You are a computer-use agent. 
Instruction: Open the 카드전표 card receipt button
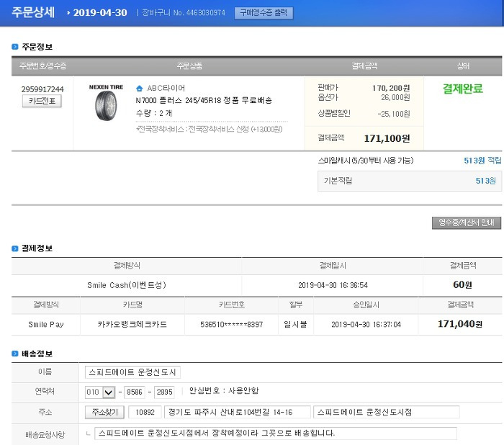point(42,101)
